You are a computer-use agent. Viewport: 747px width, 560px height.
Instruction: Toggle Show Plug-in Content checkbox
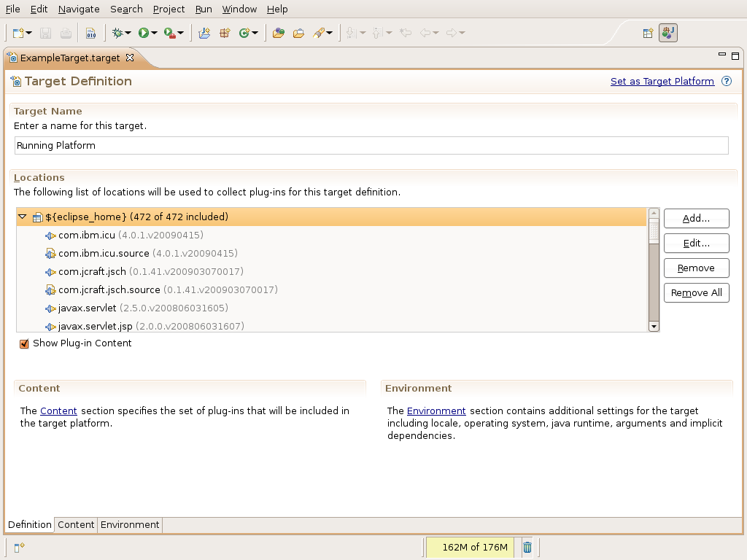tap(24, 344)
